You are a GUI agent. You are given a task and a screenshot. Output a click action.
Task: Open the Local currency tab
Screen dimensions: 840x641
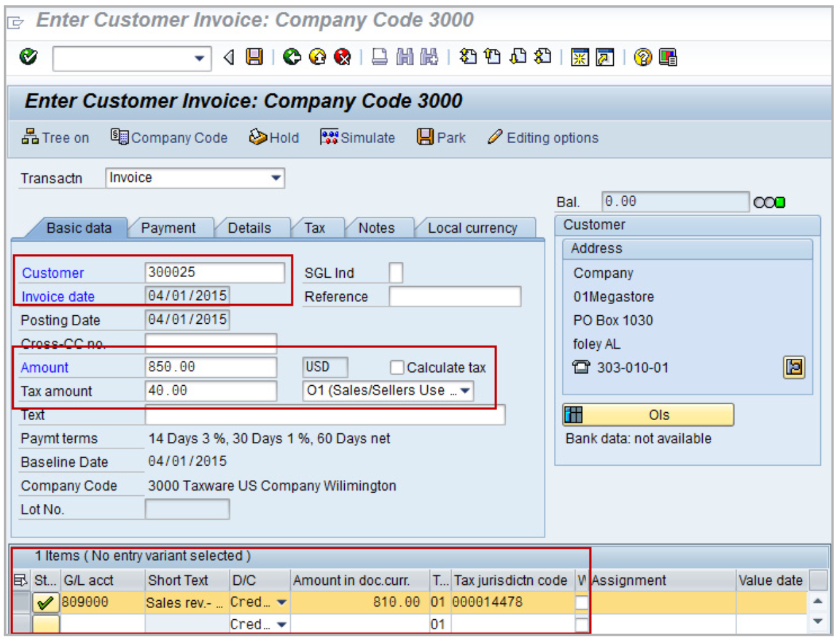[x=472, y=228]
